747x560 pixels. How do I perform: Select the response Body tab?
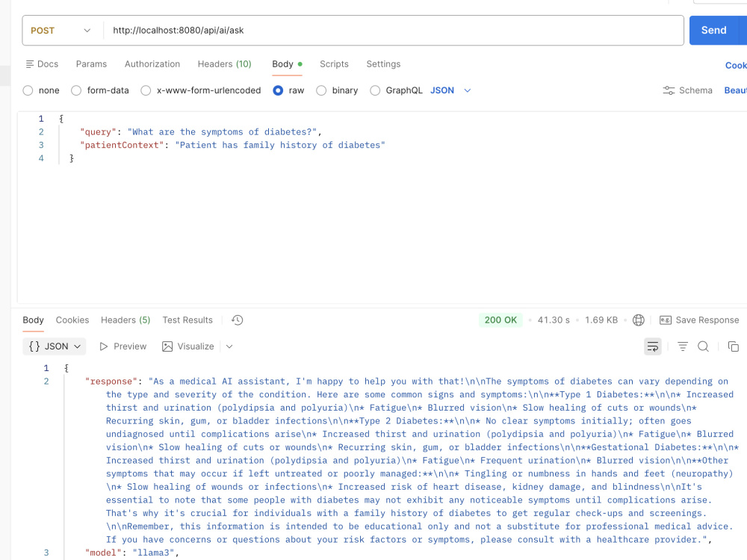(34, 320)
